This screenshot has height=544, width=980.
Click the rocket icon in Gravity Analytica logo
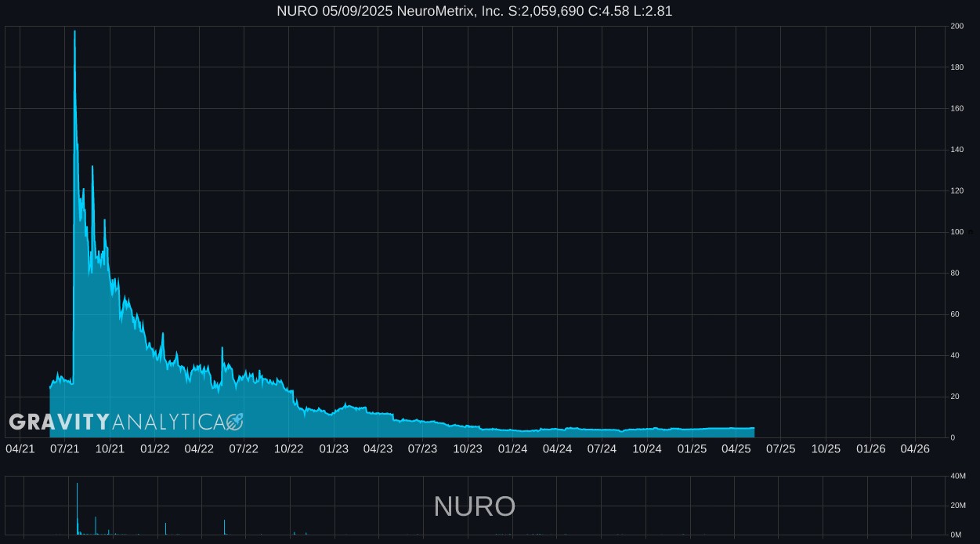tap(234, 422)
